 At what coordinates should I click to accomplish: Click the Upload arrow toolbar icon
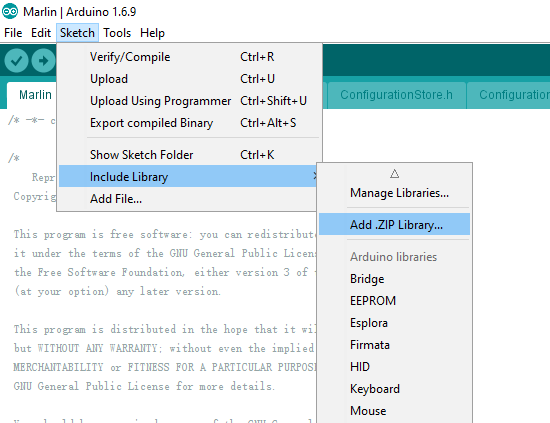click(x=43, y=61)
